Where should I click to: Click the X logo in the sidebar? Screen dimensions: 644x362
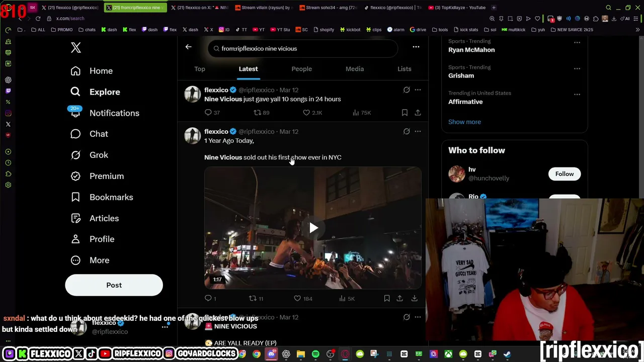click(75, 47)
